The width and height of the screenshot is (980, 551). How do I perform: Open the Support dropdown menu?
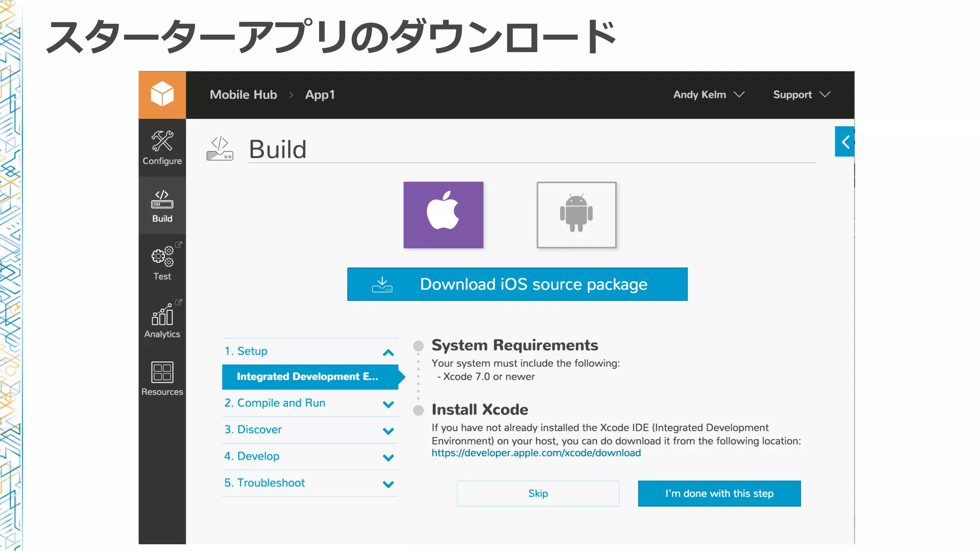[802, 95]
